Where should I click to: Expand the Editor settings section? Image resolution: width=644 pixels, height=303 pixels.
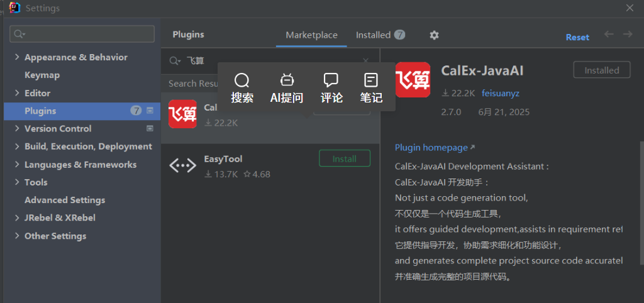click(17, 93)
